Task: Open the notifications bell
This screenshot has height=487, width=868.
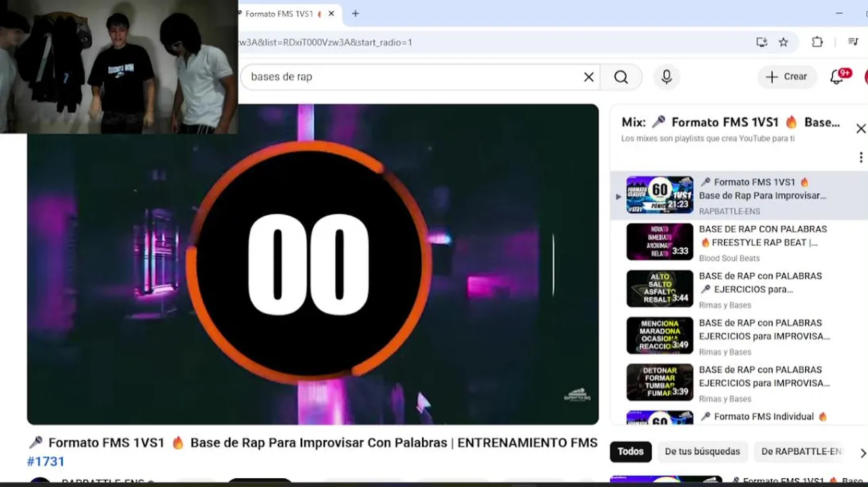Action: click(x=837, y=76)
